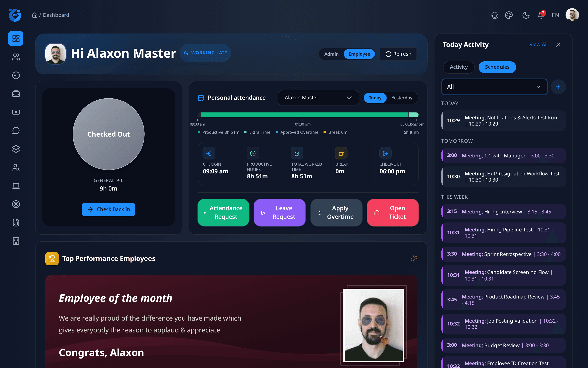Switch to the Schedules tab
The height and width of the screenshot is (368, 588).
click(x=497, y=67)
